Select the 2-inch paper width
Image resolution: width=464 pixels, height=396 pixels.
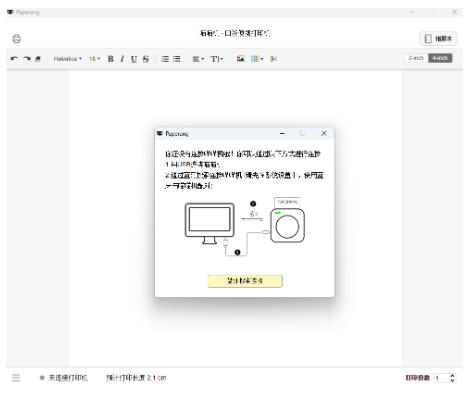(416, 58)
